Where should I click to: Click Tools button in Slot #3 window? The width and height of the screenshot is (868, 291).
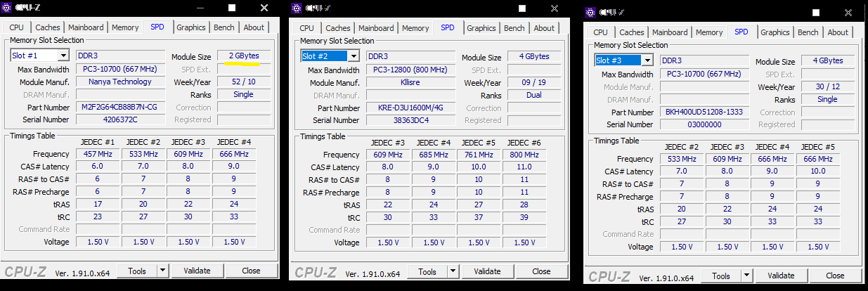pyautogui.click(x=721, y=276)
